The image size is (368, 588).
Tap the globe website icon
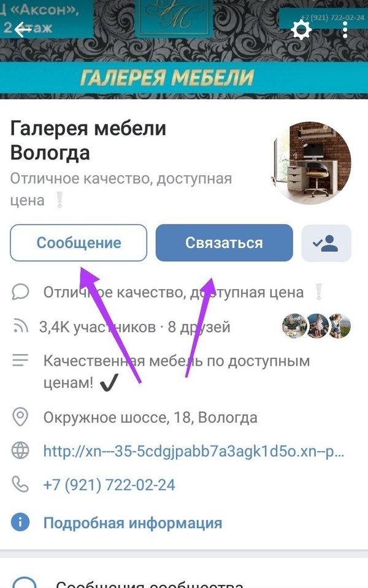click(x=20, y=451)
